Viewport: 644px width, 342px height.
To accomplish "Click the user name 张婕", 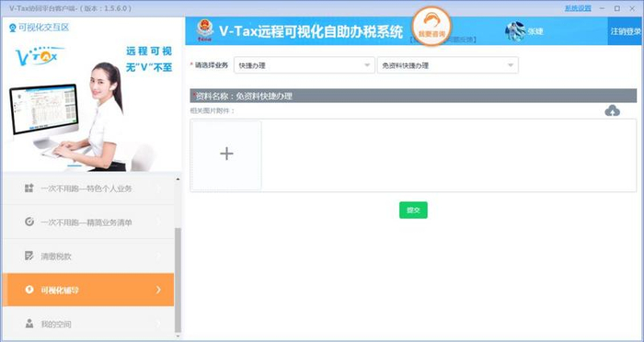I will point(535,31).
